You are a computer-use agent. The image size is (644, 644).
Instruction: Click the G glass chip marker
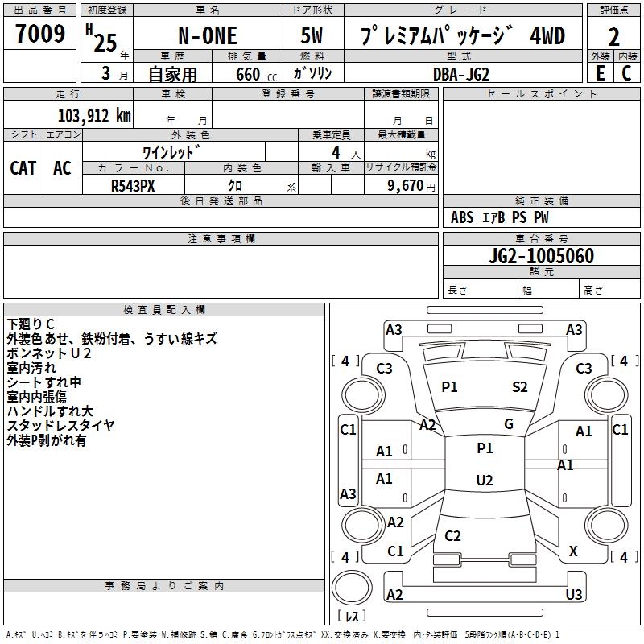click(508, 424)
